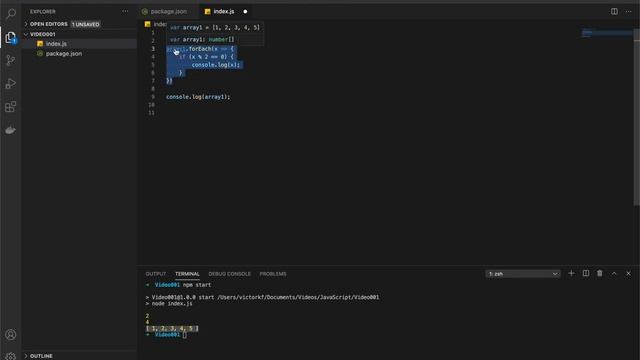Open the Search view in activity bar
640x360 pixels.
coord(11,14)
